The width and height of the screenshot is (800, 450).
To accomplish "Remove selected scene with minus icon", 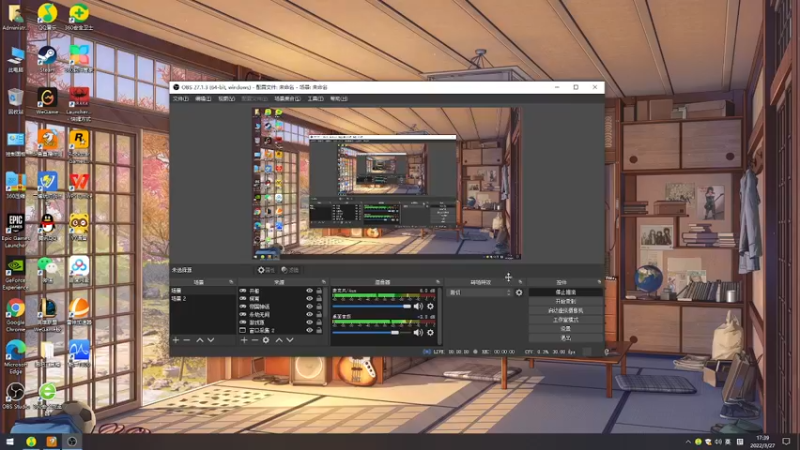I will [x=187, y=340].
